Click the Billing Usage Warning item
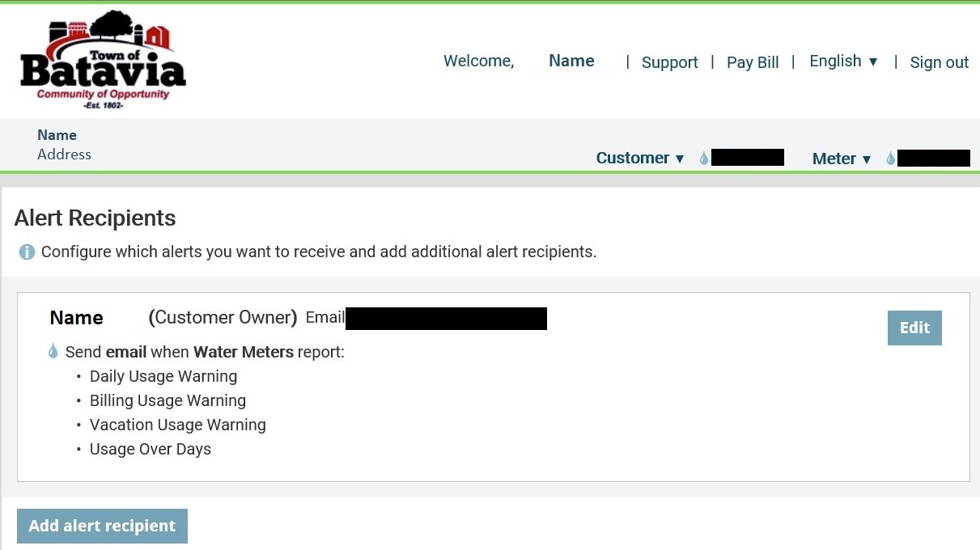 click(168, 400)
